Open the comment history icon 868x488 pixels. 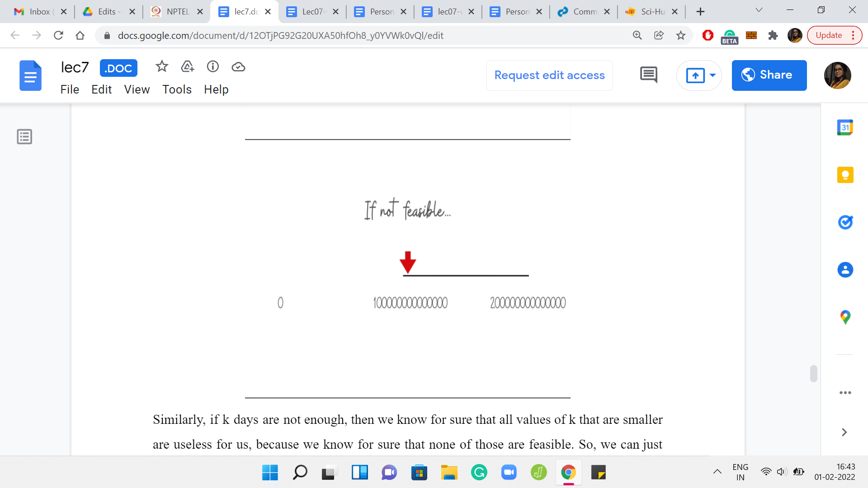(648, 75)
